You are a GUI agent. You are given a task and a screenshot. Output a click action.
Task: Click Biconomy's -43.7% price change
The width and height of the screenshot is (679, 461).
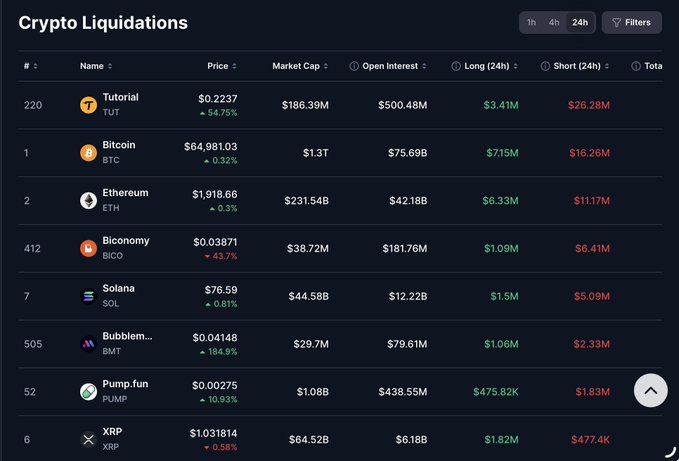pyautogui.click(x=221, y=256)
